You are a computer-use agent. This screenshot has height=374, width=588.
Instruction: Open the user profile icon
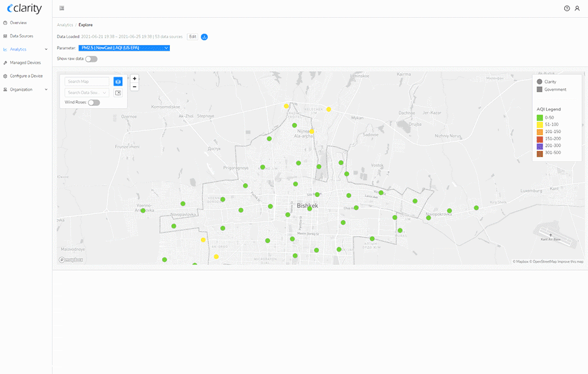(577, 8)
